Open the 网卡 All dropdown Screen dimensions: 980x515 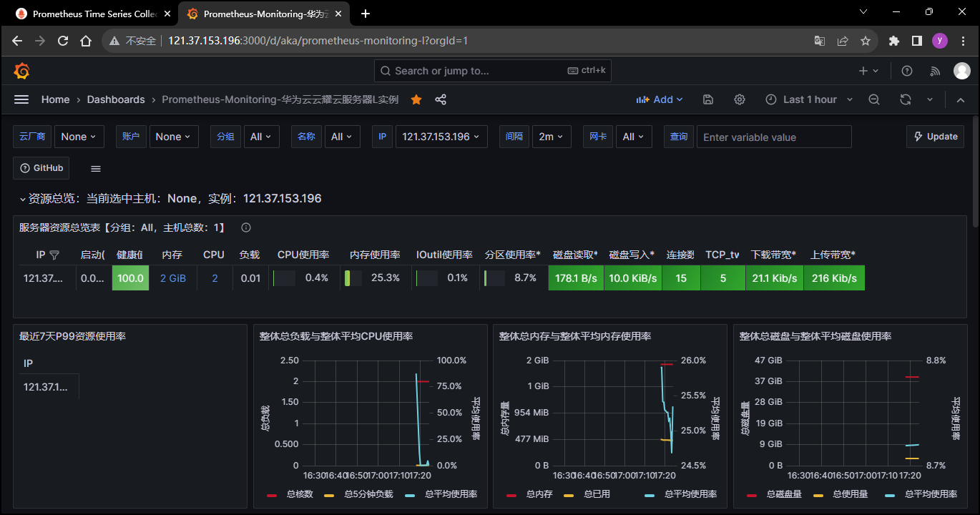point(634,137)
